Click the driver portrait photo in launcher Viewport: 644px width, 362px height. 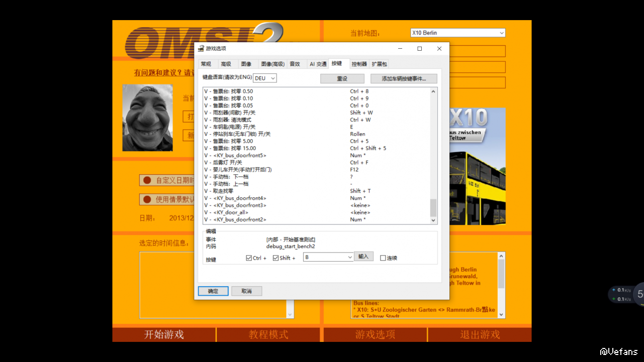[147, 118]
